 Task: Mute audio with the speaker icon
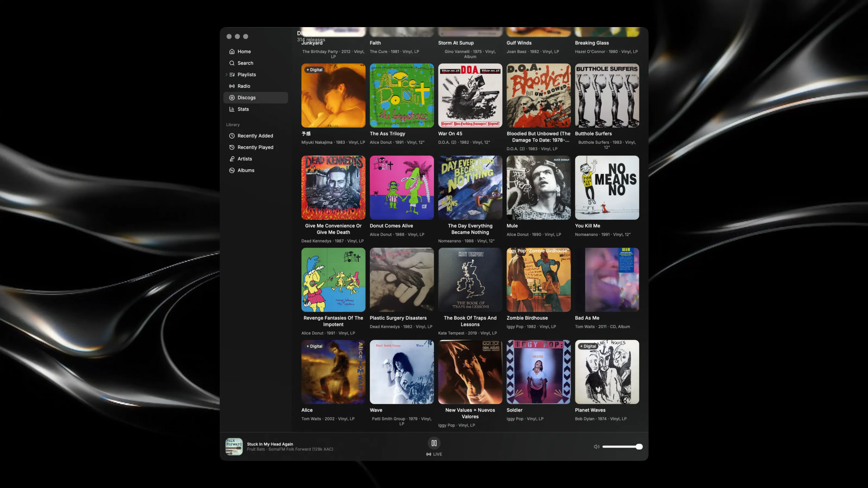coord(596,447)
